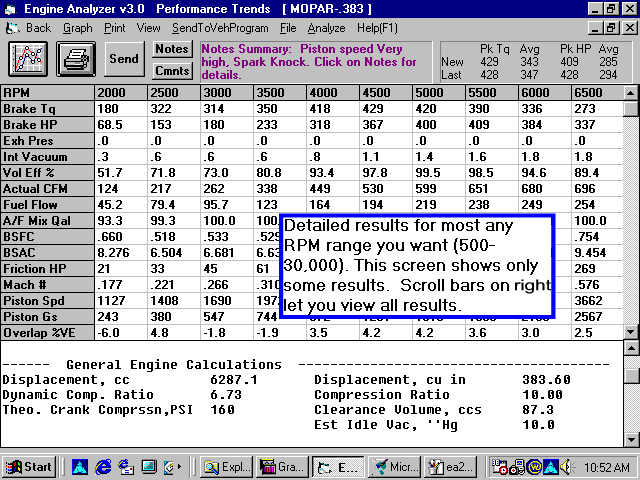
Task: Open the View menu
Action: [149, 28]
